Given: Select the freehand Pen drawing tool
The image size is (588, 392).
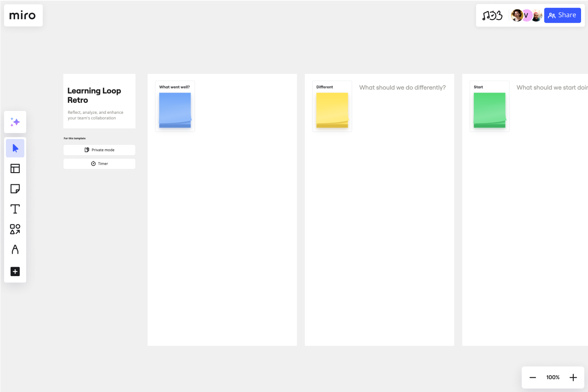Looking at the screenshot, I should click(x=15, y=250).
